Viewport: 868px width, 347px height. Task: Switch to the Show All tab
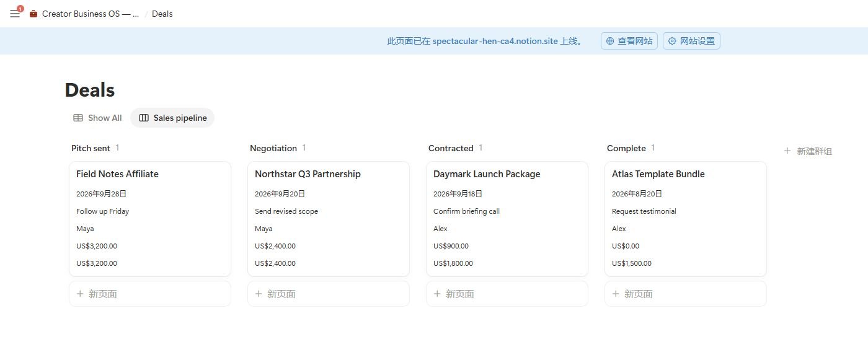pos(97,118)
